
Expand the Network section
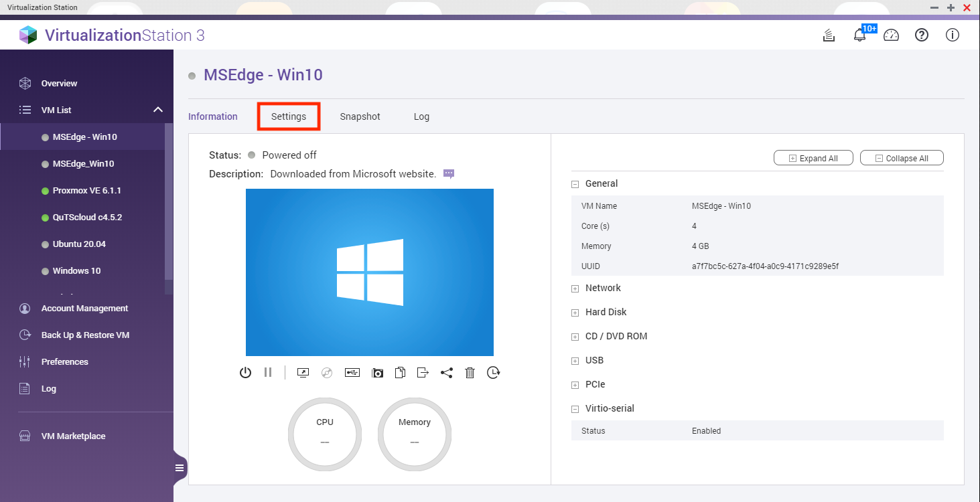pos(575,288)
